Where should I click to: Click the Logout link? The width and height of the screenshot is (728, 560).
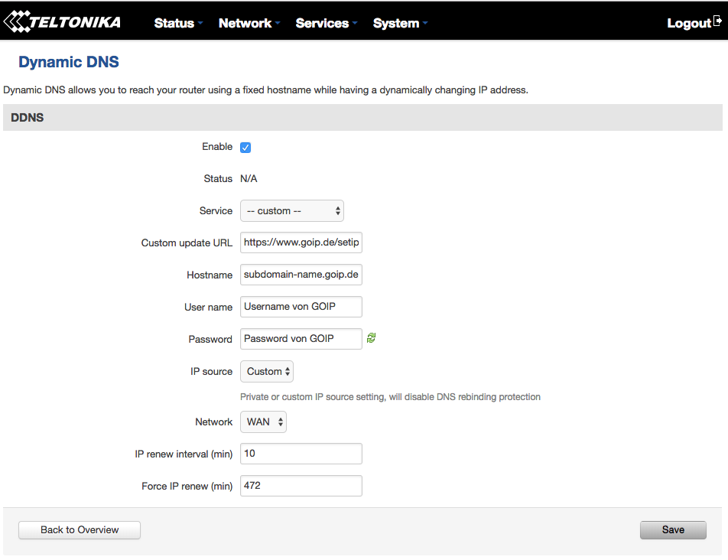pyautogui.click(x=689, y=23)
